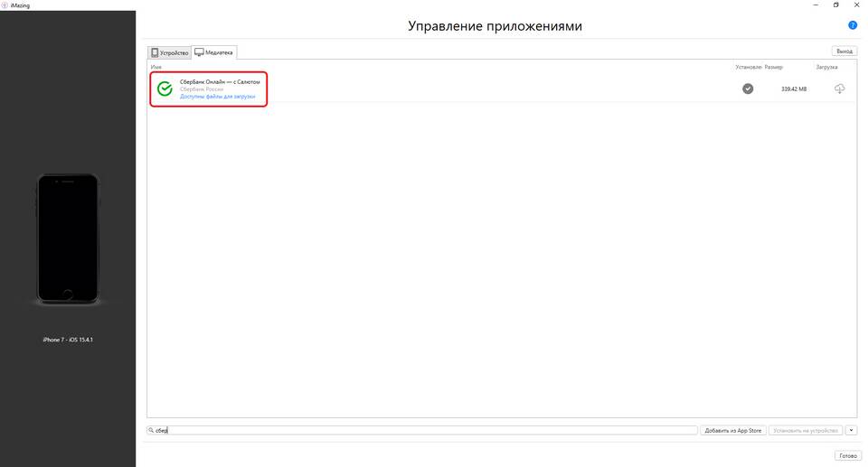Switch to the Медиатека tab

[x=214, y=52]
